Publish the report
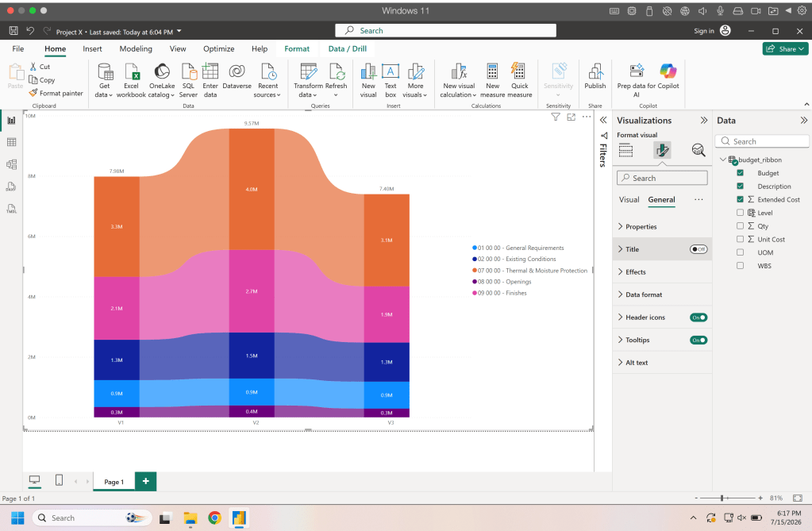This screenshot has height=531, width=812. tap(595, 76)
